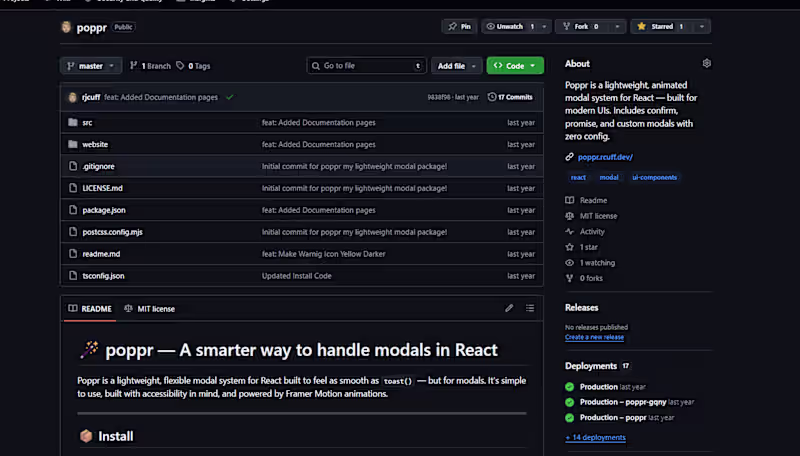Screen dimensions: 800x456
Task: Click the src folder icon
Action: [73, 122]
